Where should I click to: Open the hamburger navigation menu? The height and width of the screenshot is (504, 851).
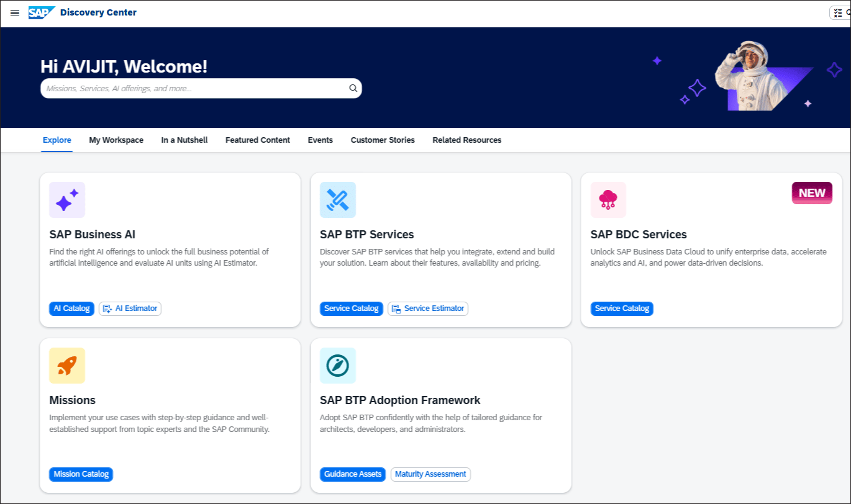tap(15, 13)
